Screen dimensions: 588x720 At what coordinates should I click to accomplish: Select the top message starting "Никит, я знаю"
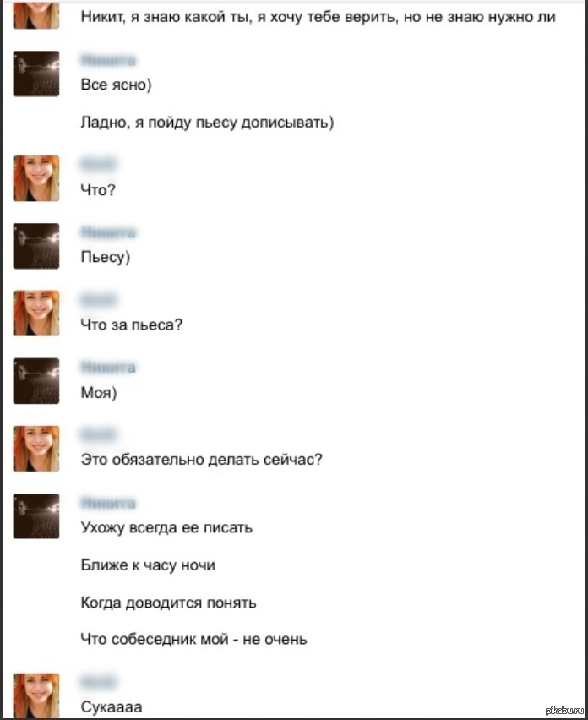[318, 17]
